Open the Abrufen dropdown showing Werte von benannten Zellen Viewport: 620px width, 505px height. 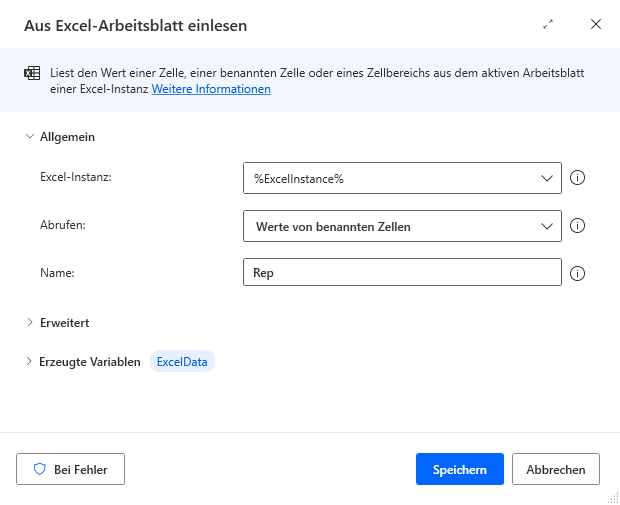coord(403,226)
